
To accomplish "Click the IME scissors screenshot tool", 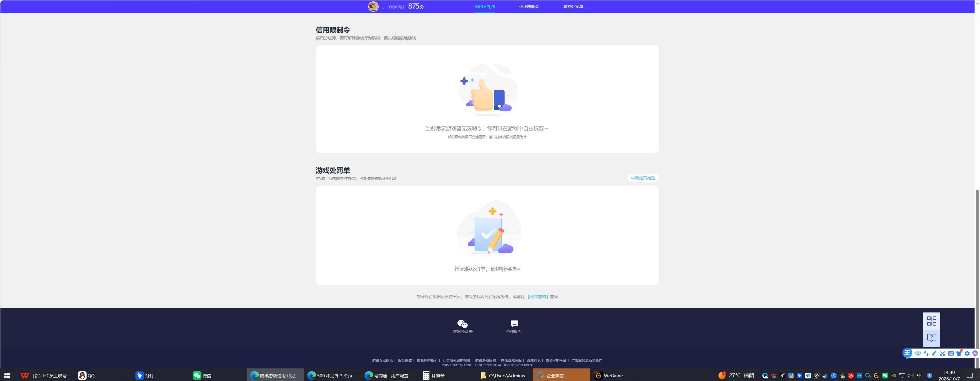I will pos(942,353).
